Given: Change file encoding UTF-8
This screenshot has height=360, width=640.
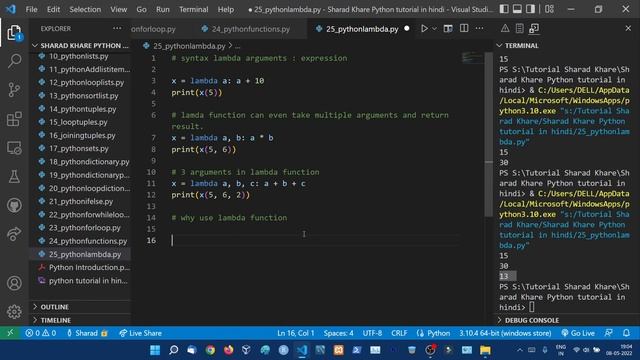Looking at the screenshot, I should coord(372,333).
